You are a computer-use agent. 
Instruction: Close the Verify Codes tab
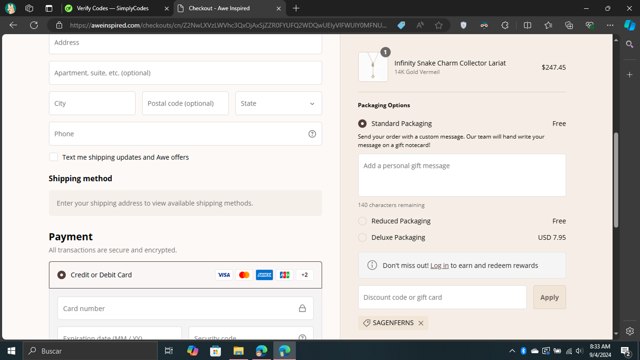[167, 8]
